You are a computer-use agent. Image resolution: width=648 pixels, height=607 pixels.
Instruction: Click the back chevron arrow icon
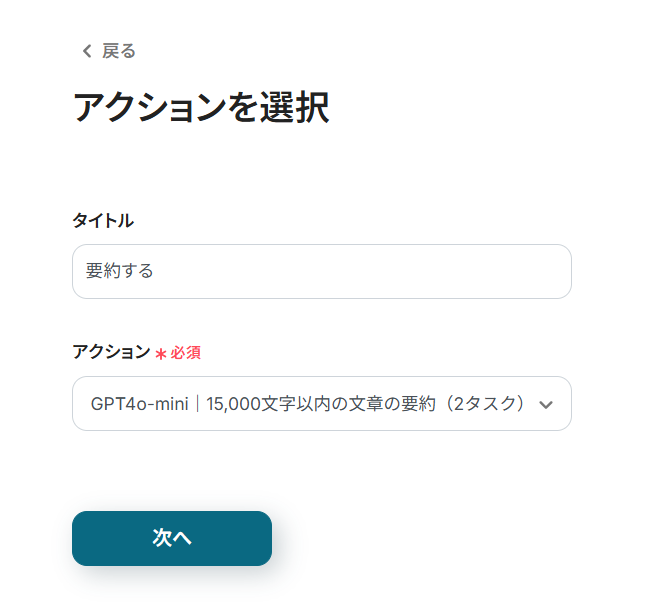[x=86, y=51]
